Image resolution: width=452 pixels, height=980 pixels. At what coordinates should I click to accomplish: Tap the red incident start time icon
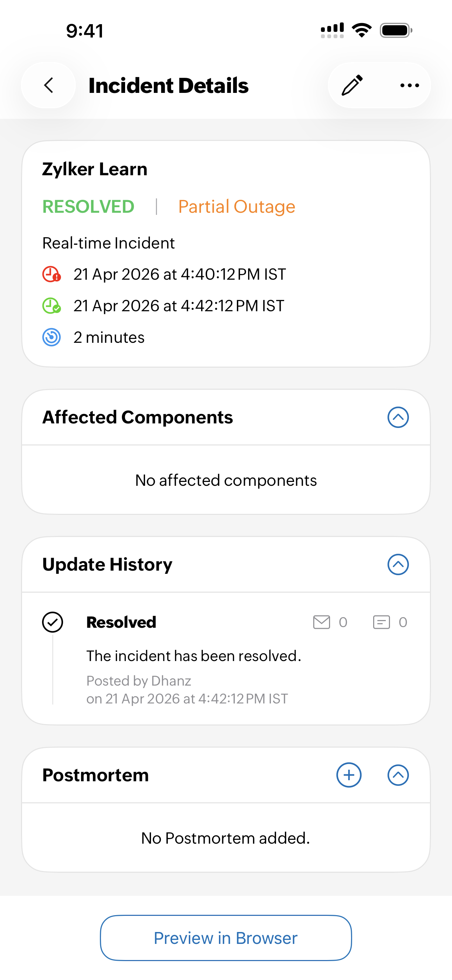(x=52, y=274)
